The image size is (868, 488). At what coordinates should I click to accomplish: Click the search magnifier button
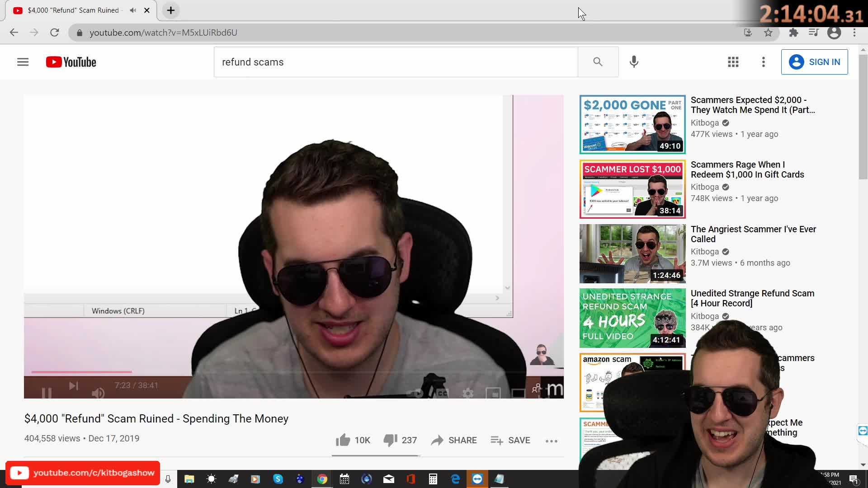[598, 62]
